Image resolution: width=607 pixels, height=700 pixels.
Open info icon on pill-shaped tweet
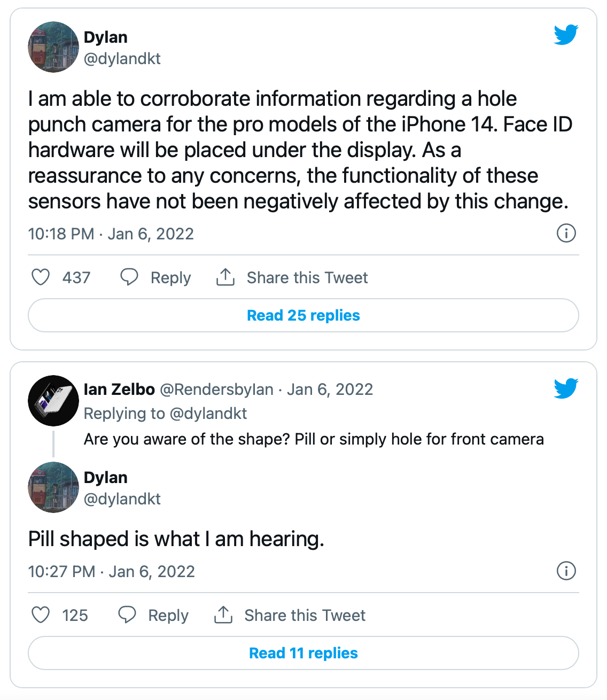pyautogui.click(x=566, y=571)
